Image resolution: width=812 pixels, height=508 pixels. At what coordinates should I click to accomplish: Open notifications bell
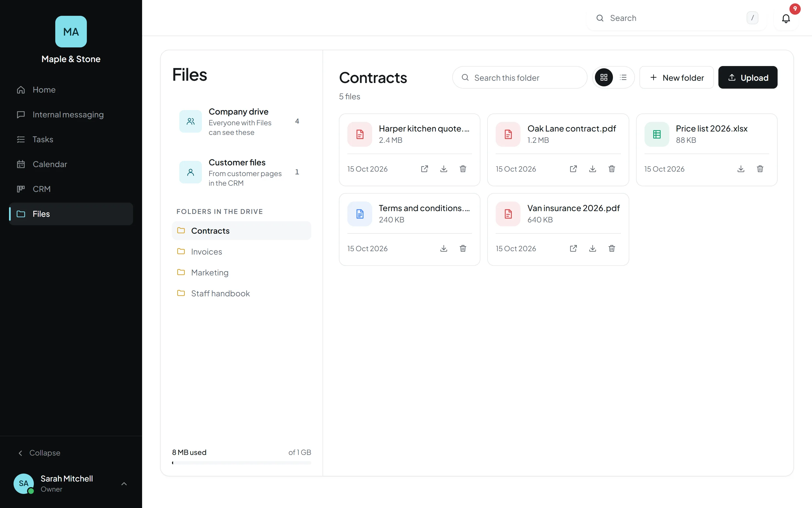[x=786, y=18]
